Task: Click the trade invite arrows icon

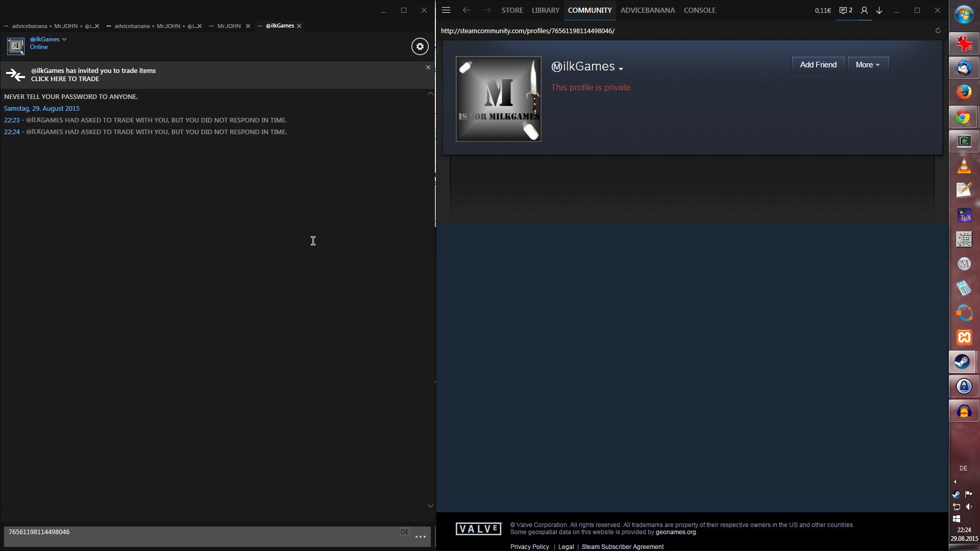Action: click(15, 75)
